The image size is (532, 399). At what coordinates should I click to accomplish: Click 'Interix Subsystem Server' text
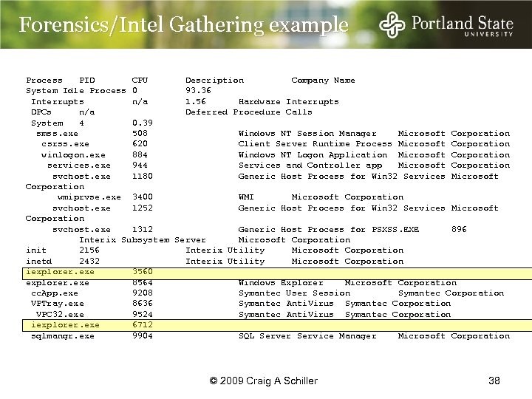(143, 240)
